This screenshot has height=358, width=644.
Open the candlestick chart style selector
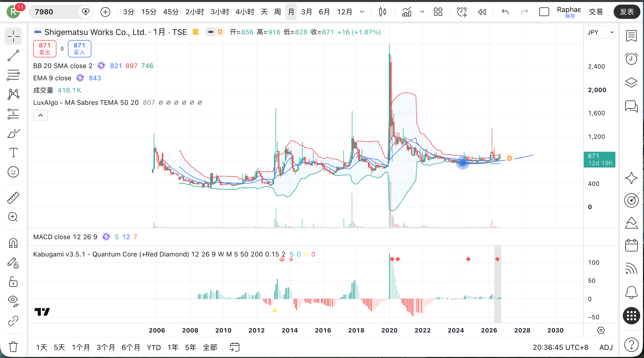(383, 12)
